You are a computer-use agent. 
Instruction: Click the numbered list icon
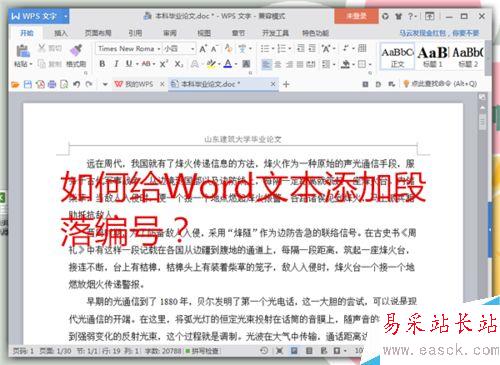[x=282, y=49]
